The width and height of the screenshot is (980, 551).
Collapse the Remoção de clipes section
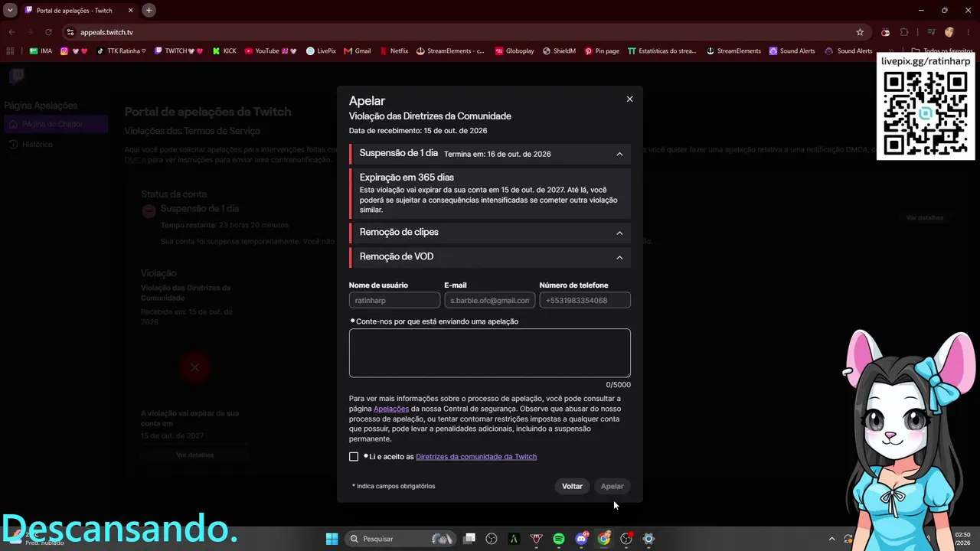[619, 233]
